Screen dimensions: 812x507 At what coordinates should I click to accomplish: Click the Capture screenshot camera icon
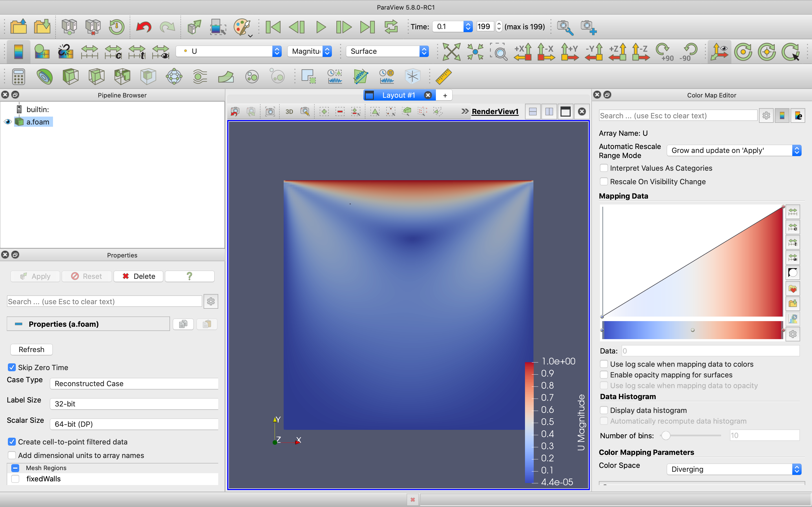[x=270, y=112]
